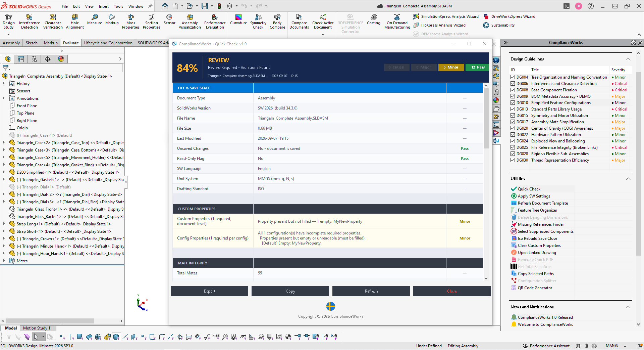Open Mass Properties
644x350 pixels.
(x=131, y=22)
